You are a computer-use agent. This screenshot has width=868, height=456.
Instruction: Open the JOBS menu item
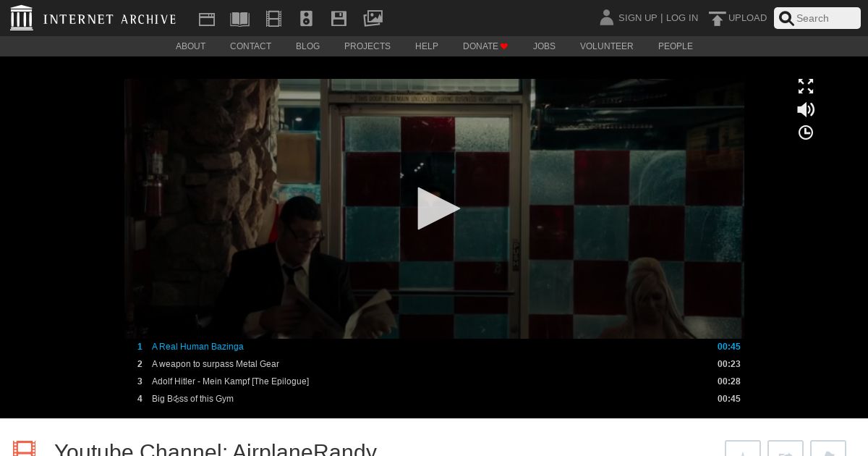(544, 46)
